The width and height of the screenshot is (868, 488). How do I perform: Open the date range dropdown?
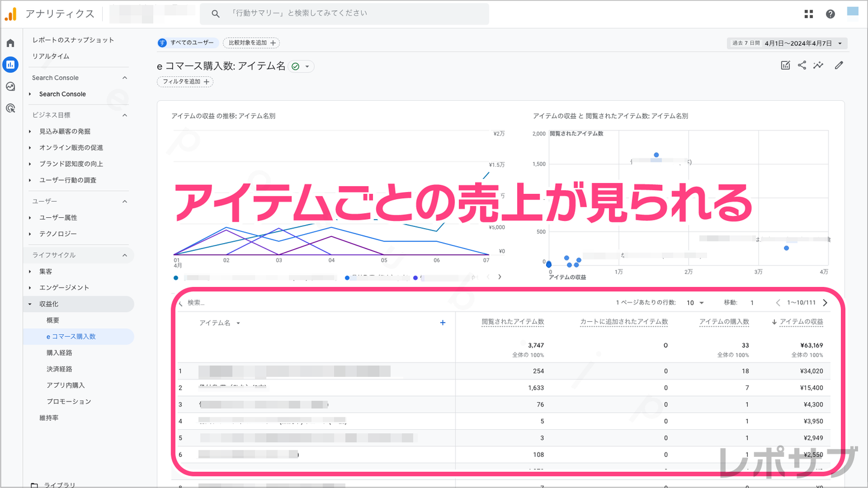coord(787,43)
